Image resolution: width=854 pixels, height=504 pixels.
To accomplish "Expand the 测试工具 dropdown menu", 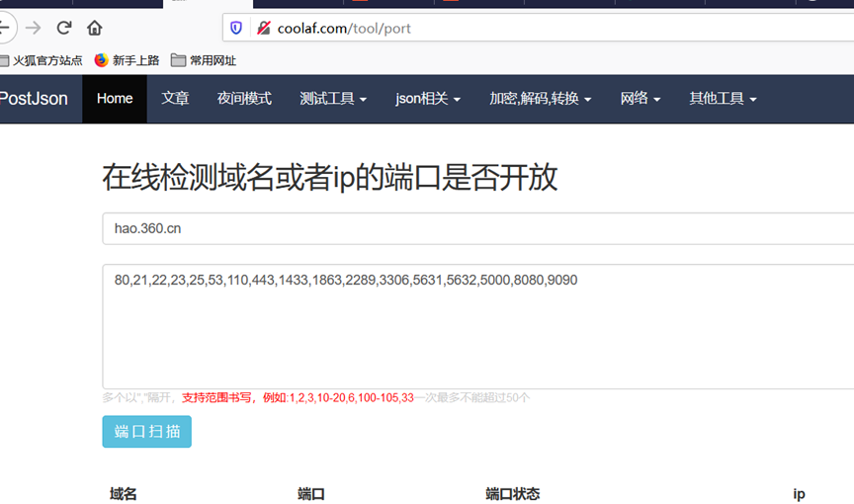I will [x=333, y=99].
